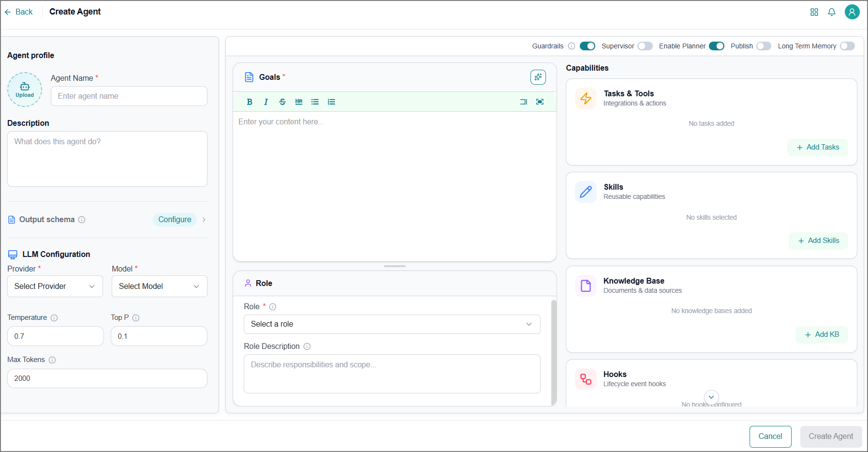Open the apps grid icon in header
Viewport: 868px width, 452px height.
pyautogui.click(x=814, y=12)
